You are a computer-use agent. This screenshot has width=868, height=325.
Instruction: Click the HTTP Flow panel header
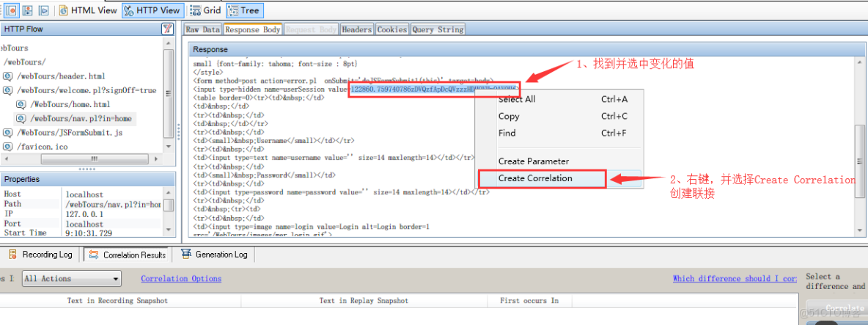coord(87,29)
